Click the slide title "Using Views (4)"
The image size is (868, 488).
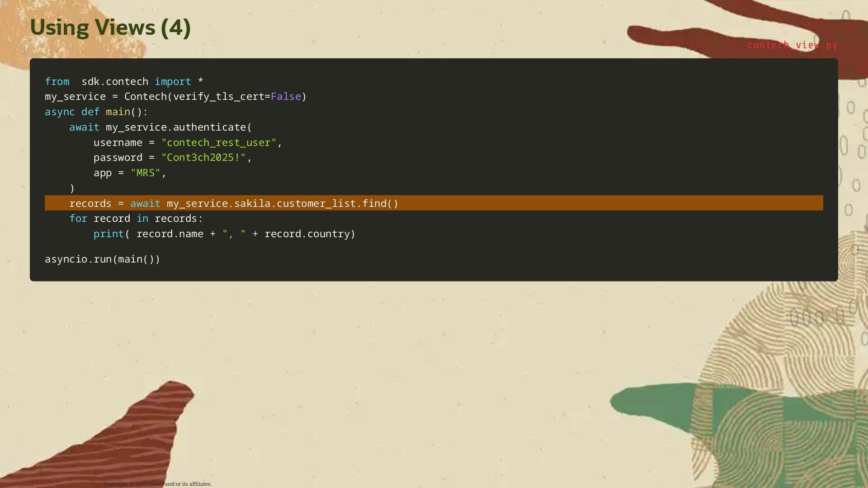[x=110, y=27]
